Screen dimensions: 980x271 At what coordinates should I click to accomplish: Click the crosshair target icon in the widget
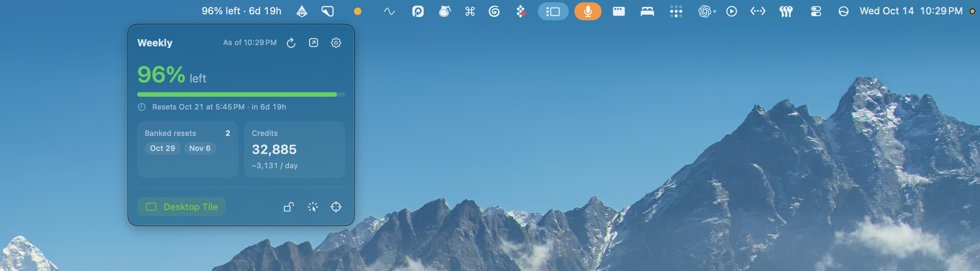[x=336, y=207]
